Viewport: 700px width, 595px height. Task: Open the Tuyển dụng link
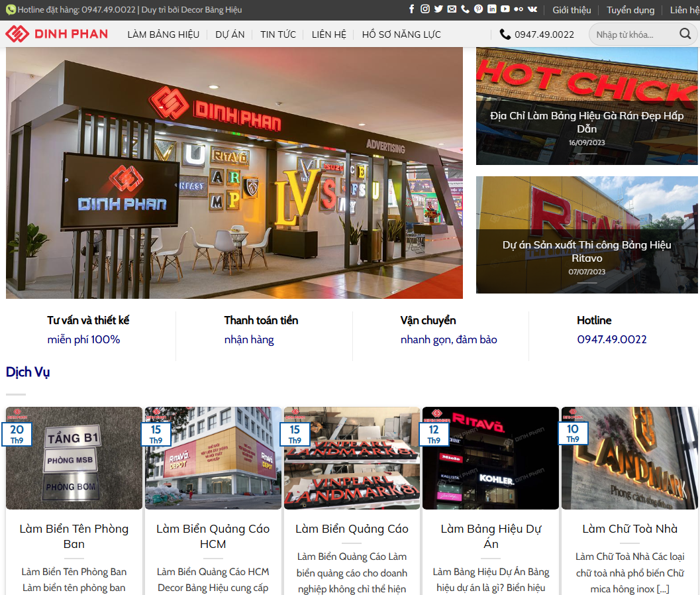(630, 10)
